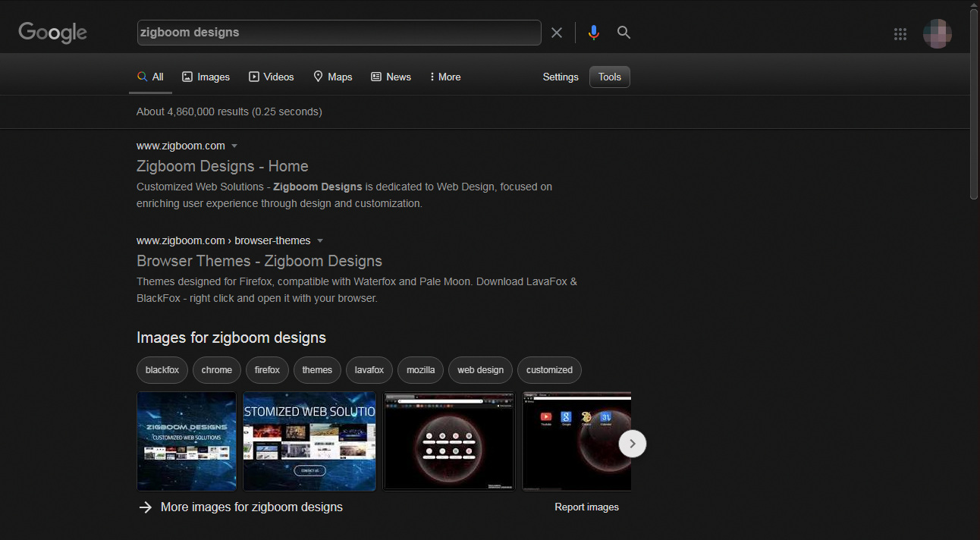
Task: Filter images by firefox chip
Action: click(x=267, y=370)
